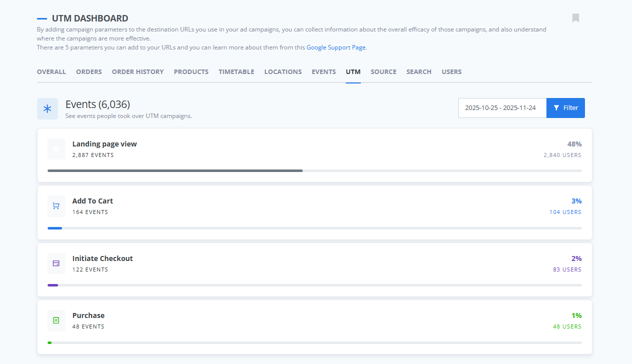Open the Google Support Page link
The width and height of the screenshot is (632, 364).
click(x=336, y=47)
